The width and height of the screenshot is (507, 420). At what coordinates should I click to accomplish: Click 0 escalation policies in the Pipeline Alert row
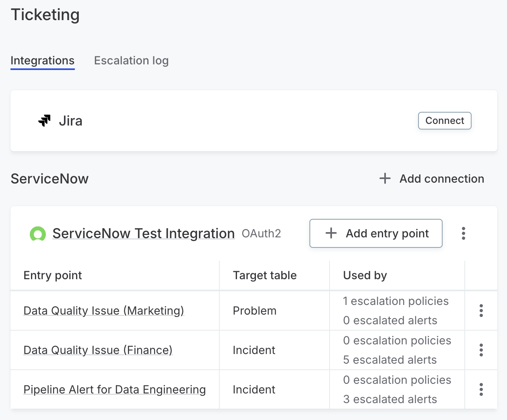click(x=397, y=380)
